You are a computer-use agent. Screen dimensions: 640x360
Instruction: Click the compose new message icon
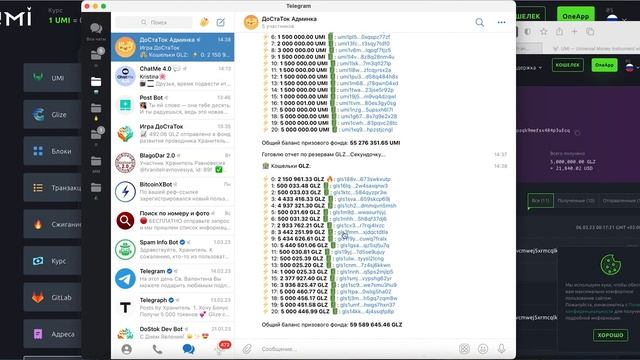click(x=220, y=22)
